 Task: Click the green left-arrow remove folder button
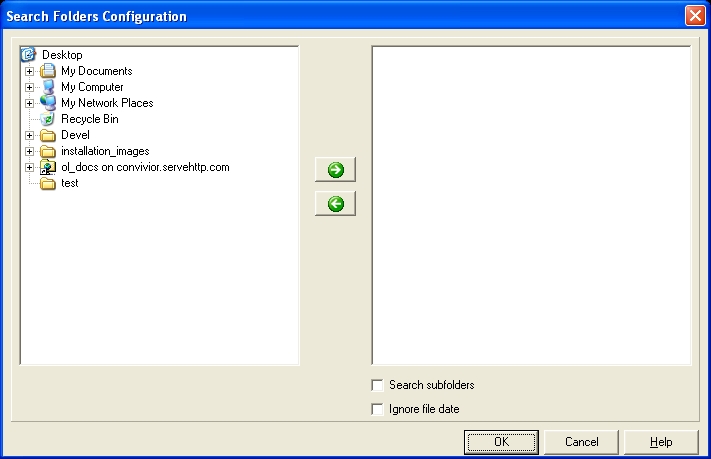[x=335, y=204]
